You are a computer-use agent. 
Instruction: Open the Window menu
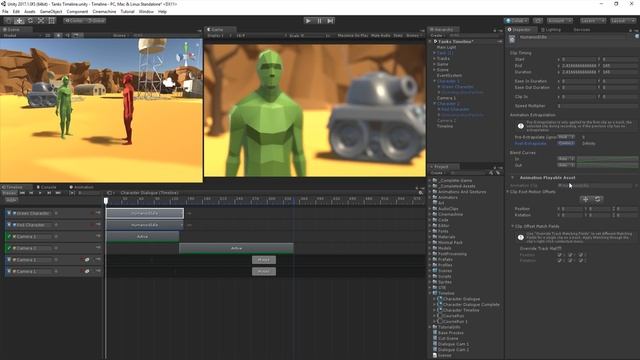tap(146, 11)
